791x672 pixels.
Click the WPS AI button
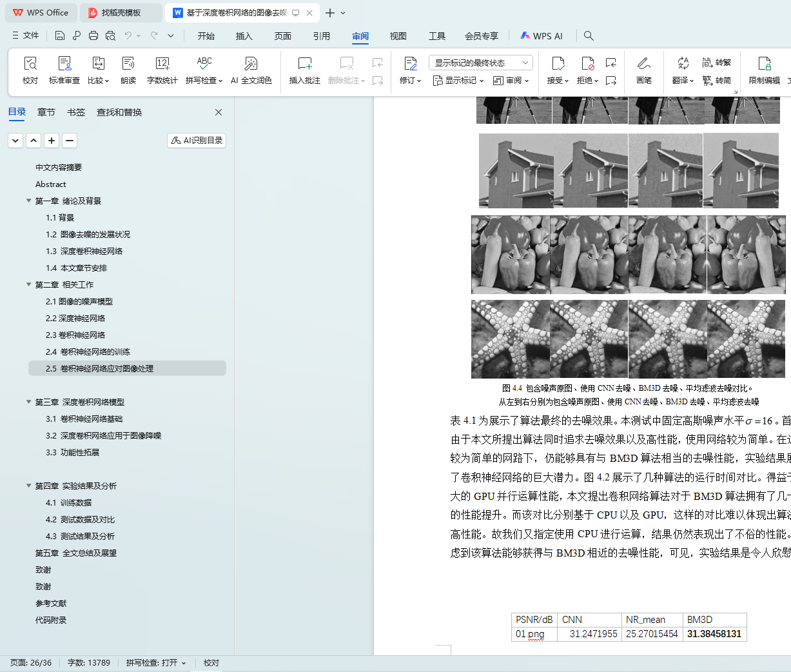[542, 36]
